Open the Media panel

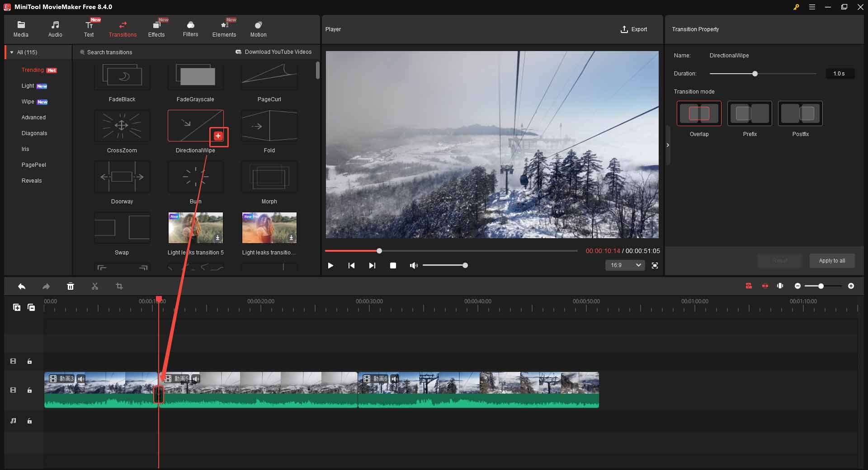21,28
